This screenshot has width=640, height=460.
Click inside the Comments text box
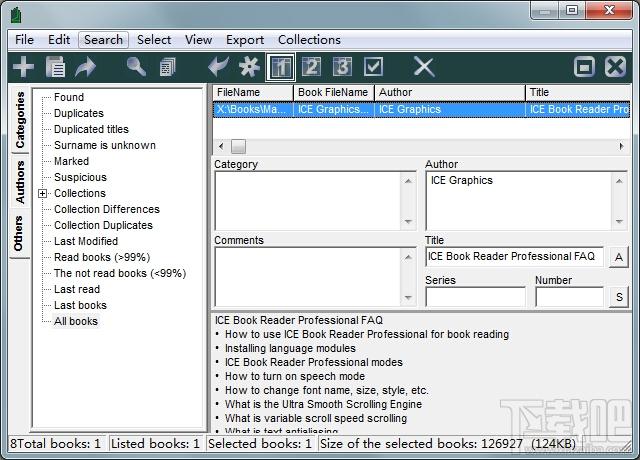[309, 277]
